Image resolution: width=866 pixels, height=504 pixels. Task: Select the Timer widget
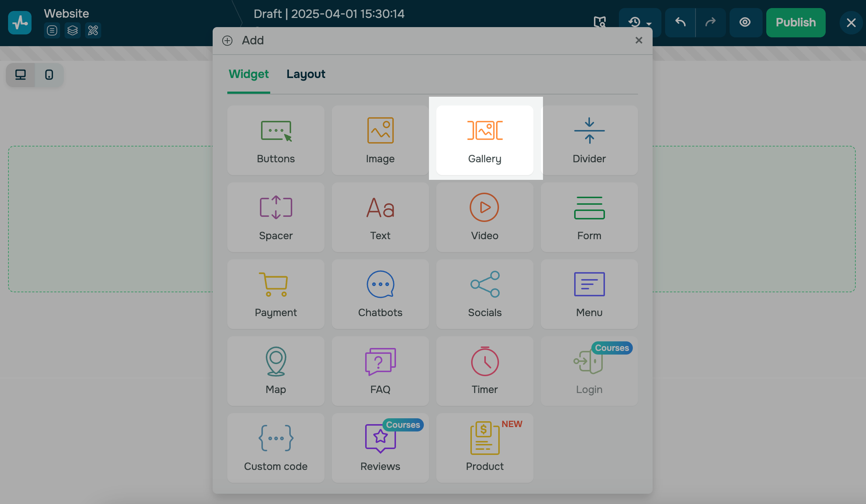tap(485, 371)
